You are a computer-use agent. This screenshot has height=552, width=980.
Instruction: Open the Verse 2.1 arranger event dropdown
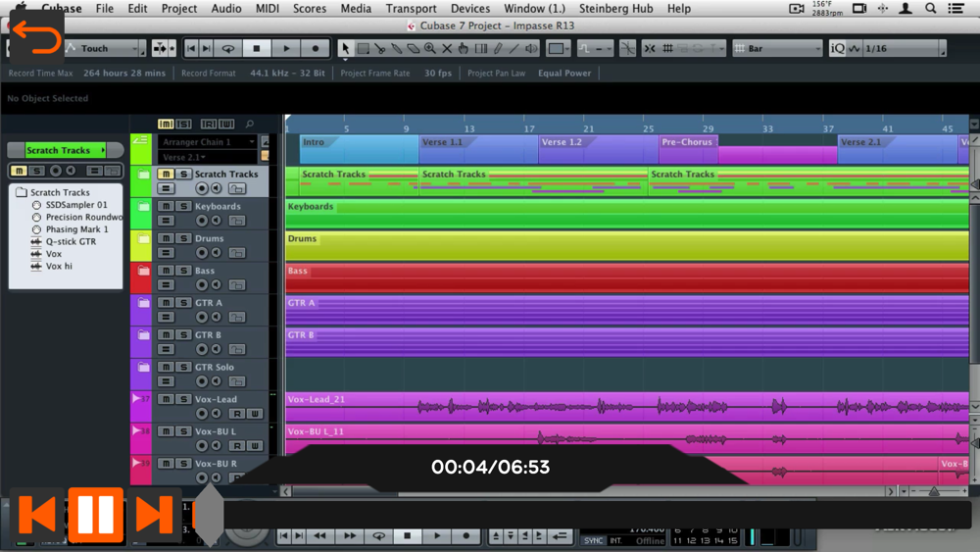pyautogui.click(x=208, y=157)
